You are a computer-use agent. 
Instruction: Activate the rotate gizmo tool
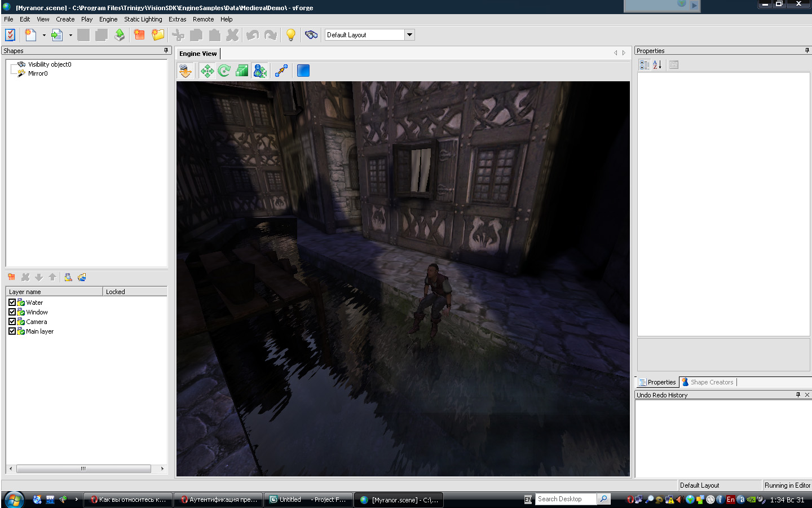(224, 71)
